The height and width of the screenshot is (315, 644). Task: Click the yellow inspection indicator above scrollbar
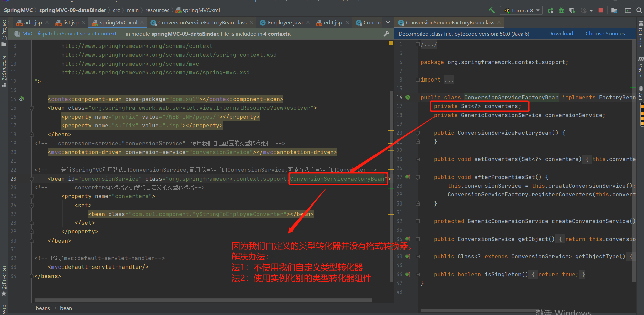tap(391, 43)
